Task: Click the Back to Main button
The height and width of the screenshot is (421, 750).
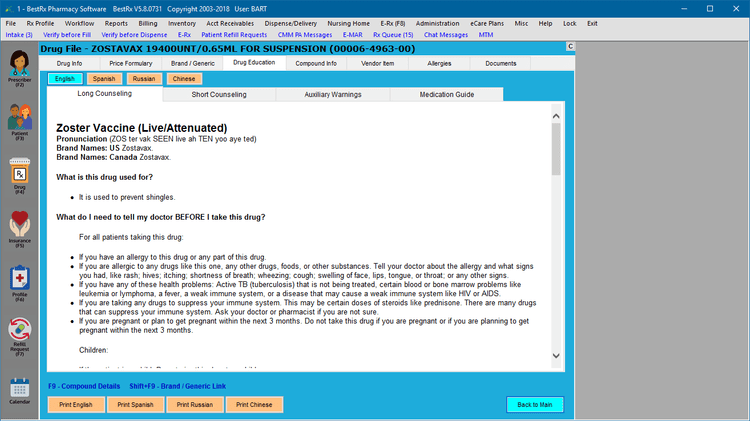Action: pyautogui.click(x=535, y=405)
